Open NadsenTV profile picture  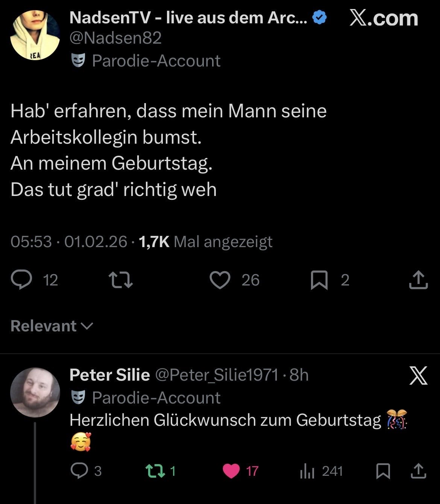click(35, 35)
